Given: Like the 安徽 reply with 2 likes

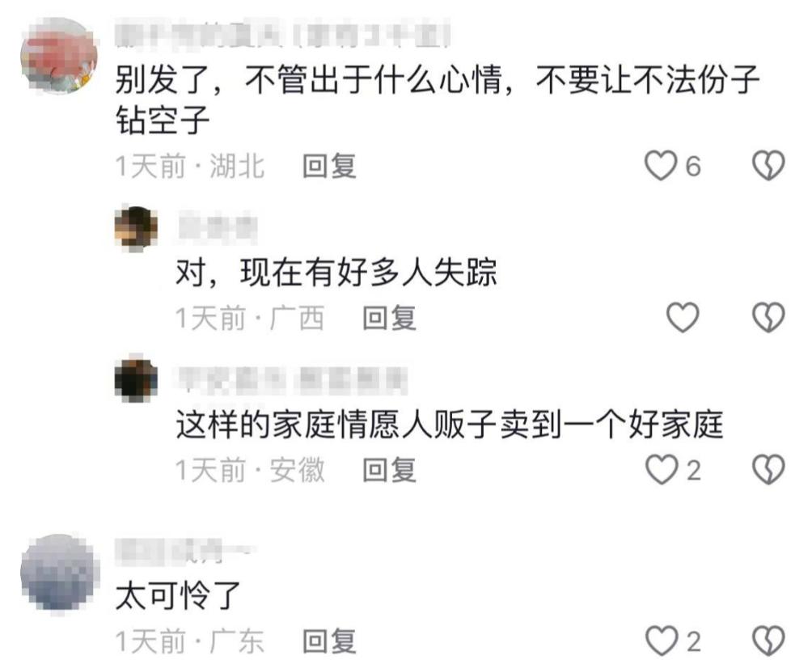Looking at the screenshot, I should [x=662, y=469].
